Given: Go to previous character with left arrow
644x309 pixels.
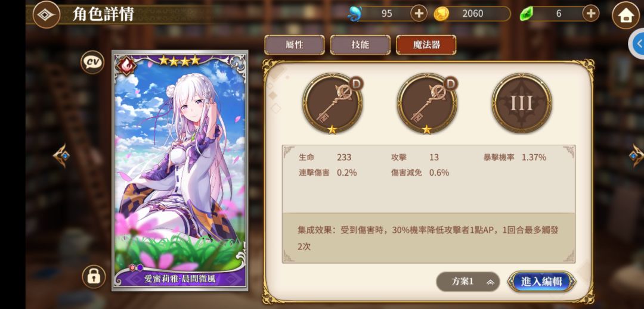Looking at the screenshot, I should coord(61,155).
